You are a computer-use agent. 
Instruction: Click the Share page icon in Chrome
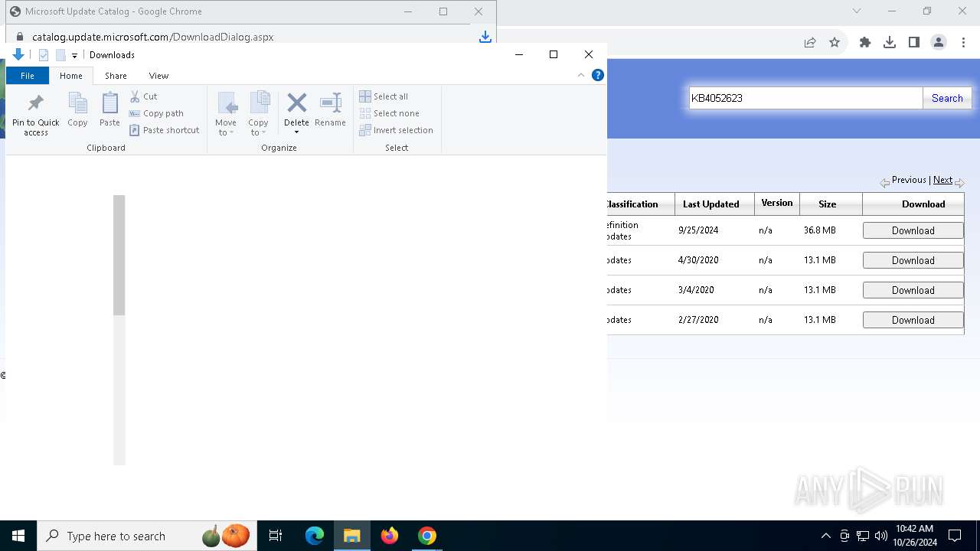coord(810,43)
